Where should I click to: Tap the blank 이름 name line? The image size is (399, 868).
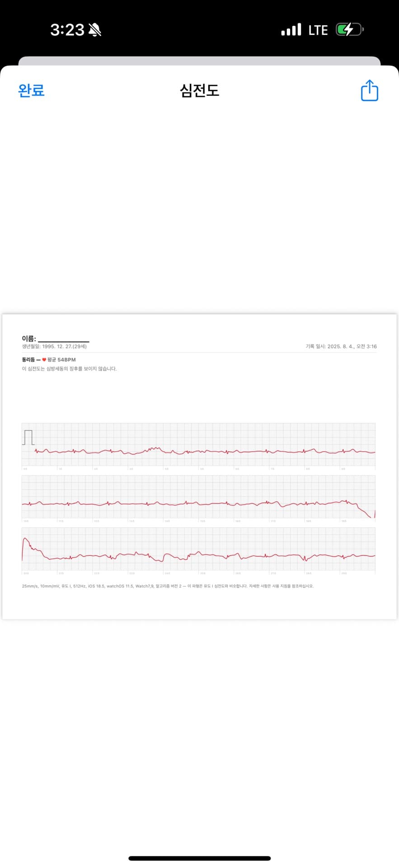64,339
